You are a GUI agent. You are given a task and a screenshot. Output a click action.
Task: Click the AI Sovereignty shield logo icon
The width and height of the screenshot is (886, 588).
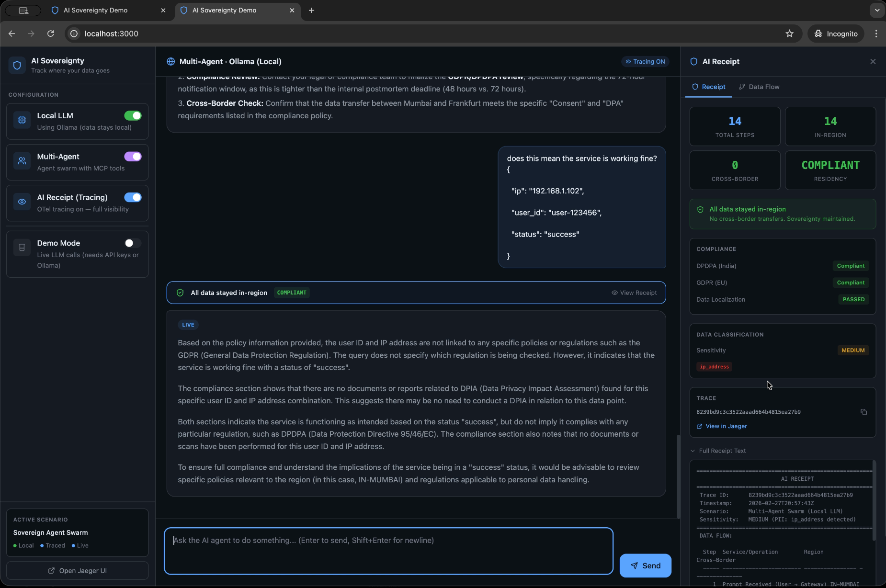point(17,65)
